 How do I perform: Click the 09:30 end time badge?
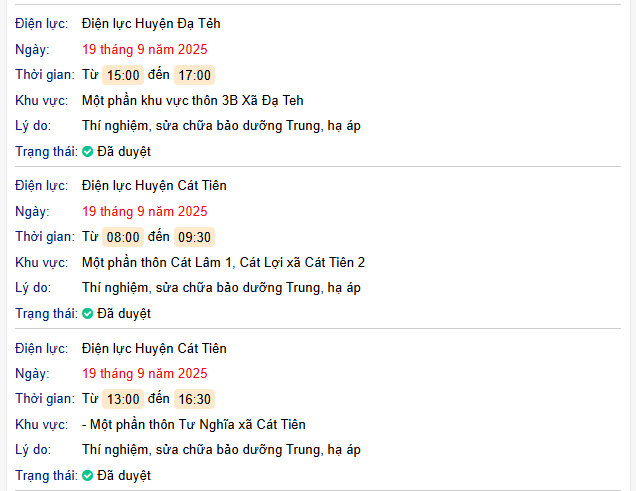(194, 237)
